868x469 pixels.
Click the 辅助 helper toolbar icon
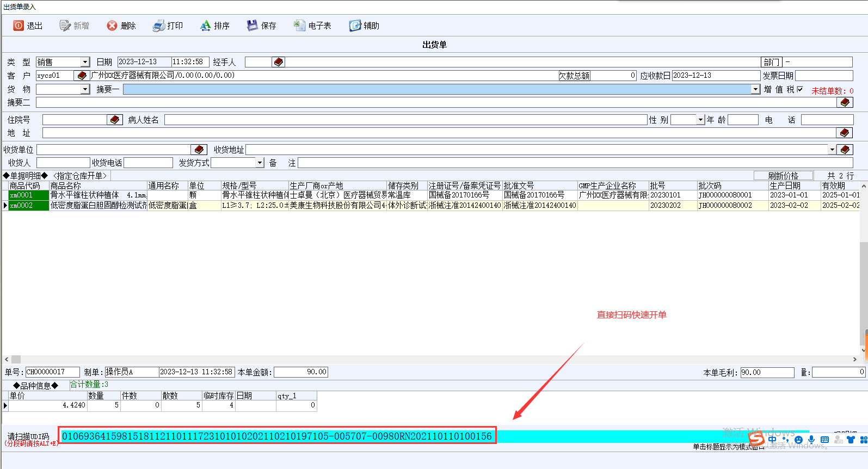tap(355, 26)
